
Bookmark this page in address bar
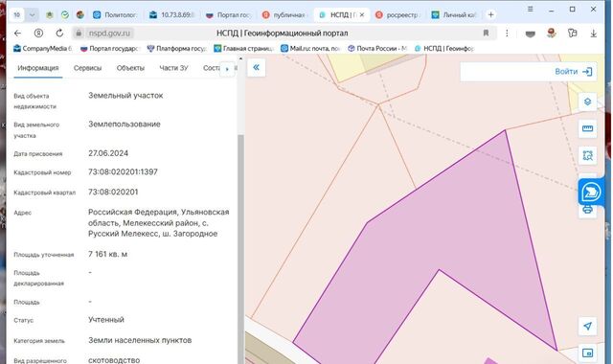(486, 34)
